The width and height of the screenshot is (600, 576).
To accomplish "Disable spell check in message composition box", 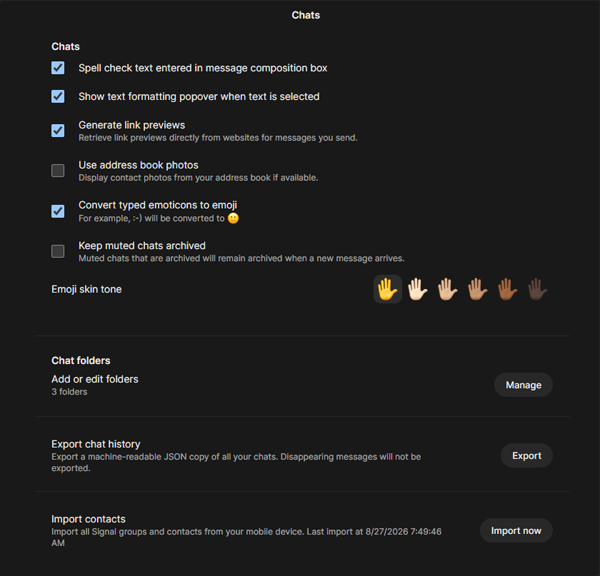I will pos(58,68).
